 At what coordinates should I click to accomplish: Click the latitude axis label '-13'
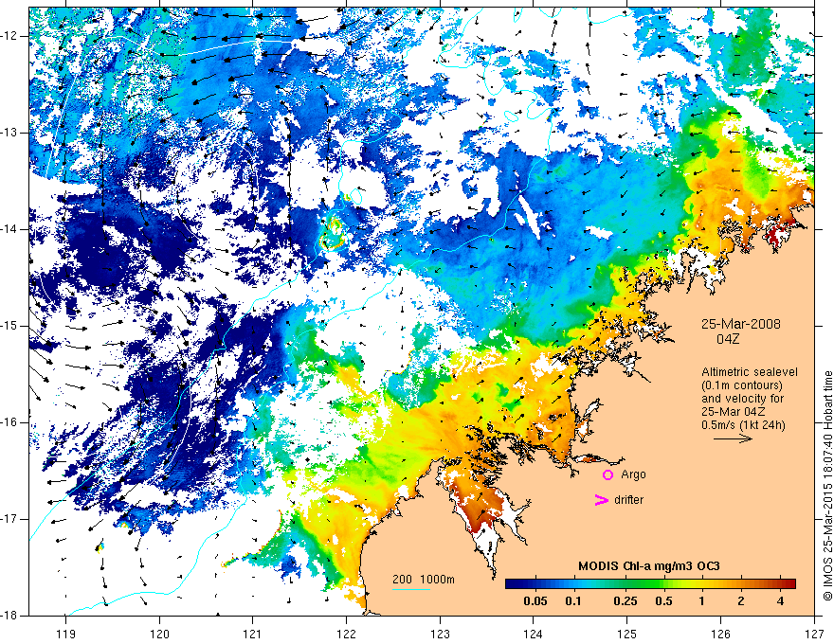pyautogui.click(x=10, y=133)
